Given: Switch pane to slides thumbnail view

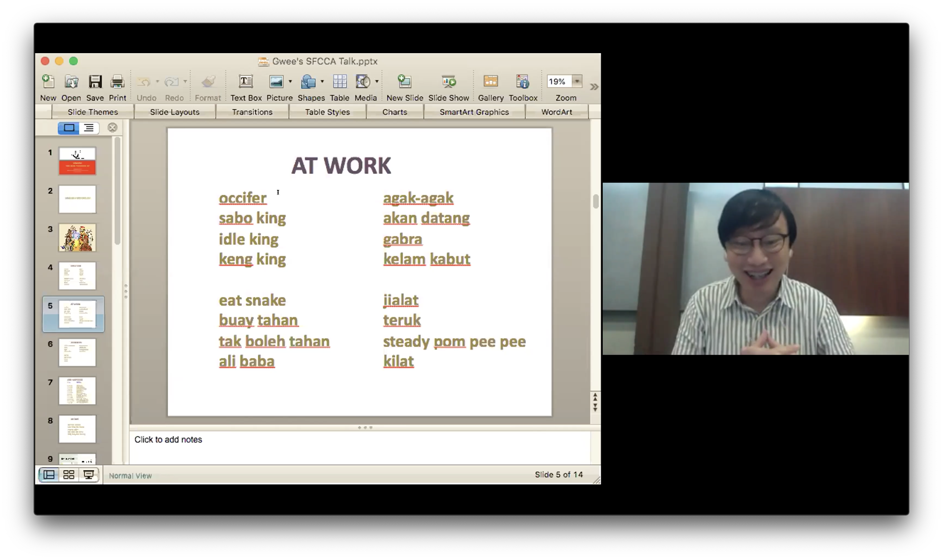Looking at the screenshot, I should 68,128.
